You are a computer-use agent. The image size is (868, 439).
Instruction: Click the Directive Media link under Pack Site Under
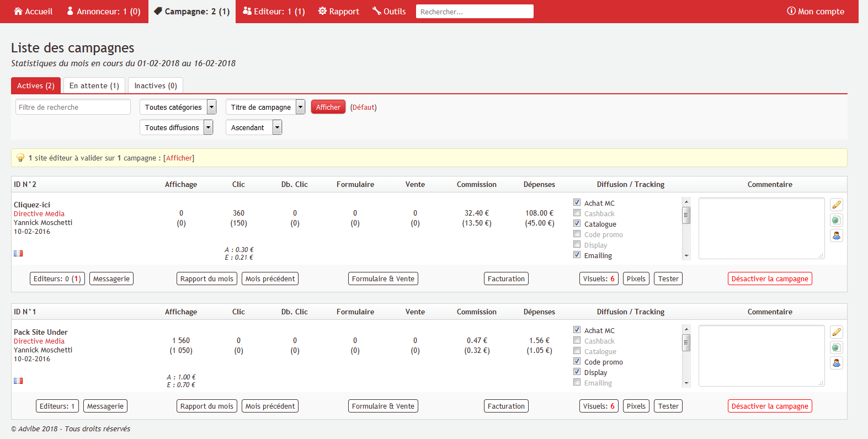39,341
